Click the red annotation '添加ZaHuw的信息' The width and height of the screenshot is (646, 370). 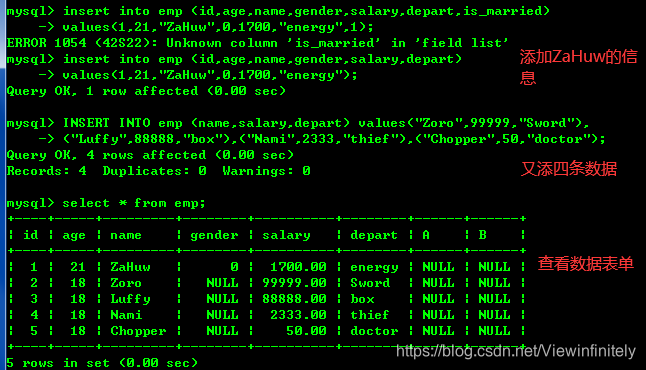coord(578,67)
